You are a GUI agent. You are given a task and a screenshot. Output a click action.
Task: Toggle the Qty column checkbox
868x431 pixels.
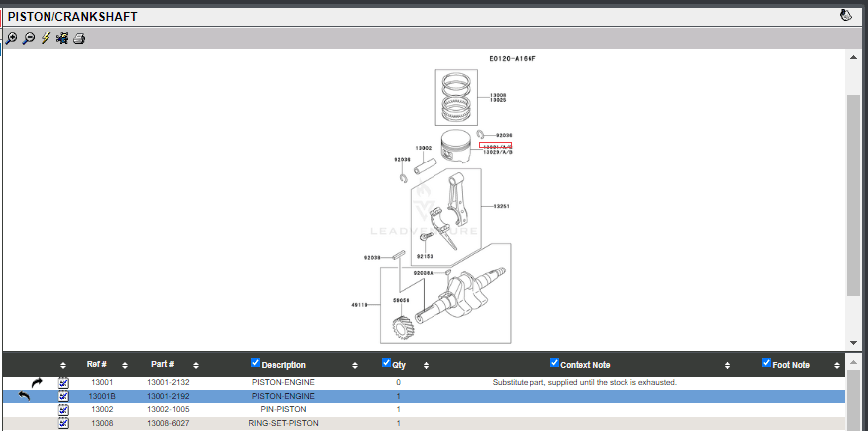(386, 364)
